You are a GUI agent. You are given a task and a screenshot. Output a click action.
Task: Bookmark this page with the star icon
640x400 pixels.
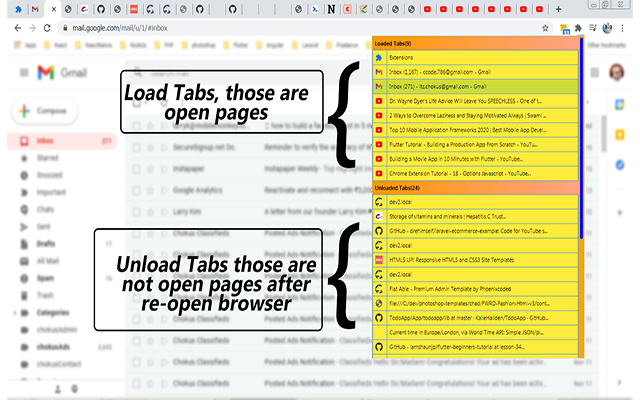tap(545, 28)
